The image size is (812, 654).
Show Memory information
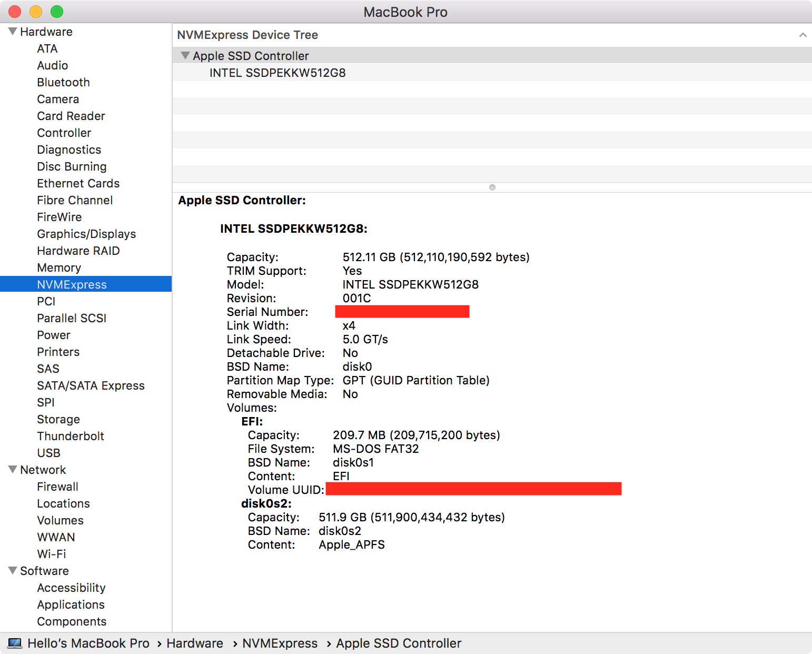point(59,267)
